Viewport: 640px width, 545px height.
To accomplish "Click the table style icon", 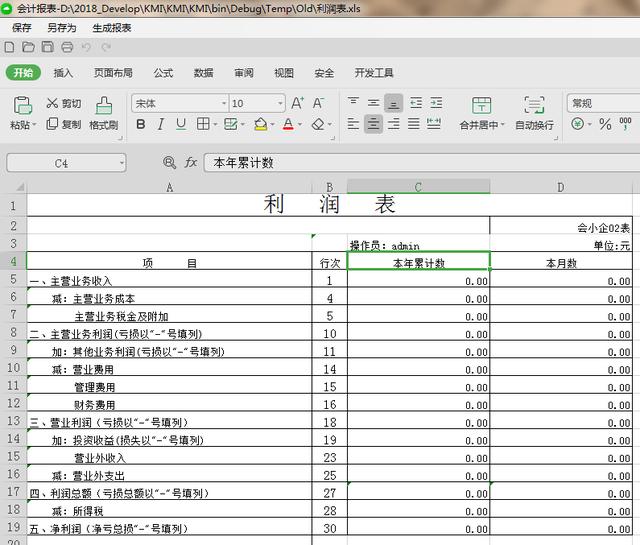I will [x=231, y=124].
